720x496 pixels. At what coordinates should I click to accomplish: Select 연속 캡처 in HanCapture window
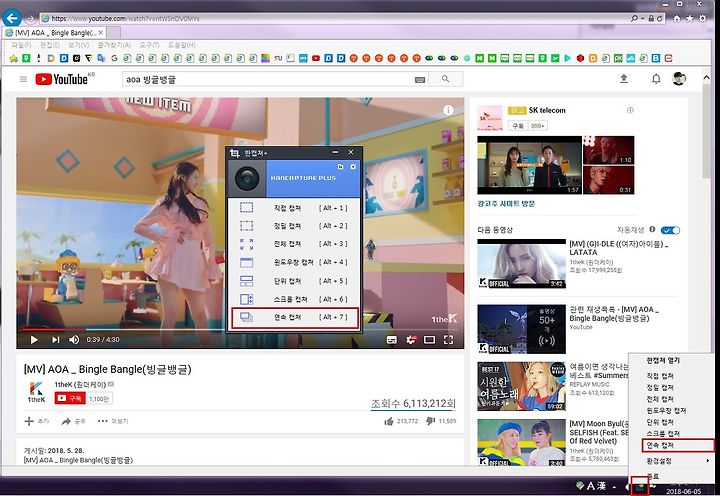295,317
